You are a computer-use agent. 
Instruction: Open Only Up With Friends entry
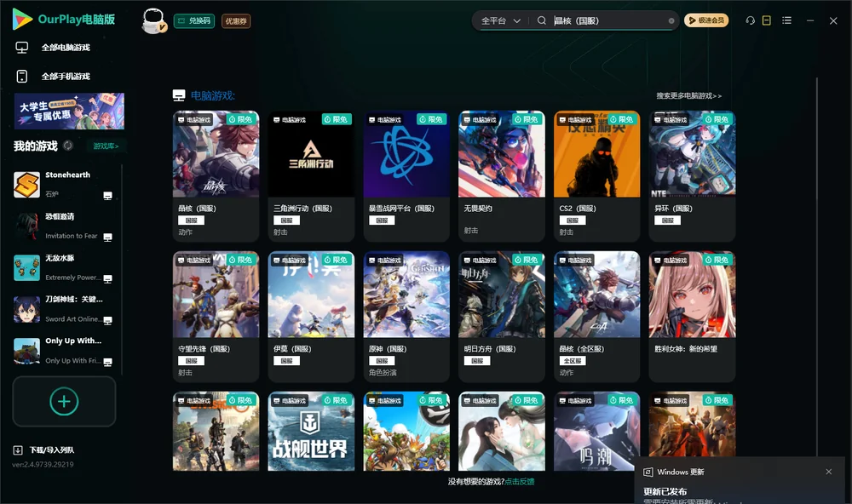point(64,351)
